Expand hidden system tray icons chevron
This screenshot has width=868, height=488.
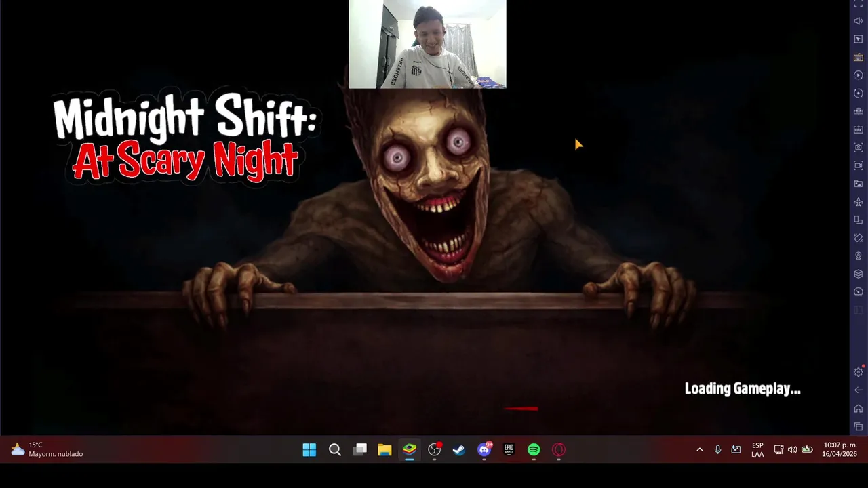[x=699, y=450]
